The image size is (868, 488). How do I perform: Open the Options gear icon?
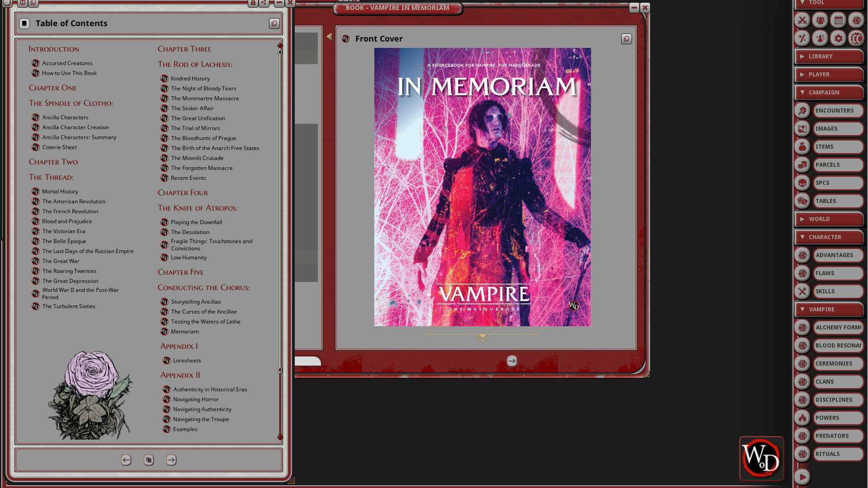pos(838,38)
